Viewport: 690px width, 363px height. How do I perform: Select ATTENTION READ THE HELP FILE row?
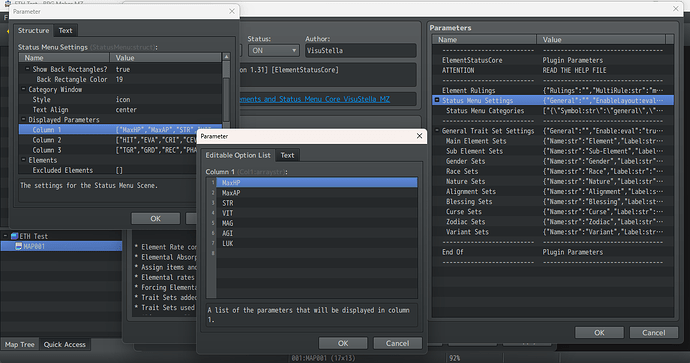(x=553, y=70)
